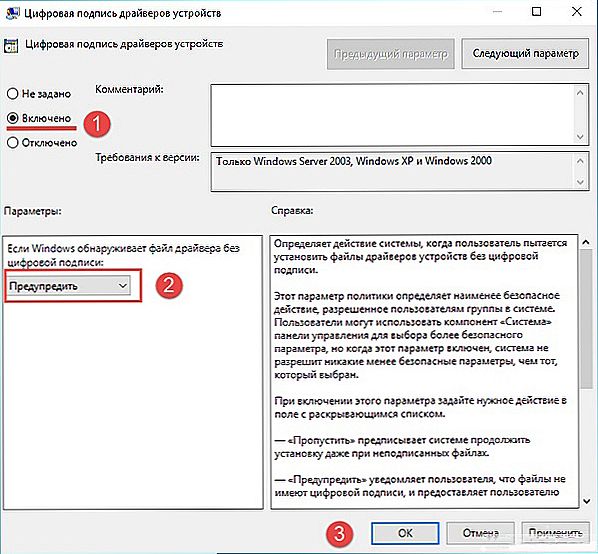Click the "Отмена" button
This screenshot has width=598, height=554.
tap(481, 533)
